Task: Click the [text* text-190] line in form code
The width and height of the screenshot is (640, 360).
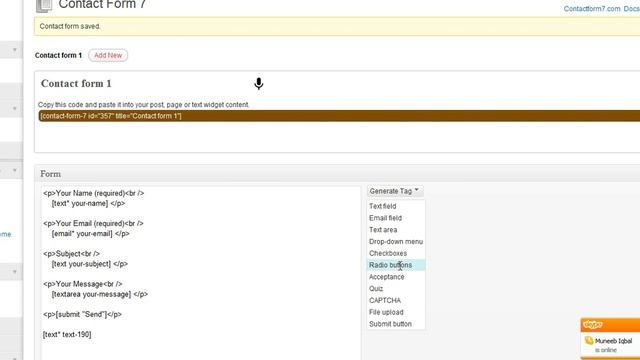Action: tap(67, 334)
